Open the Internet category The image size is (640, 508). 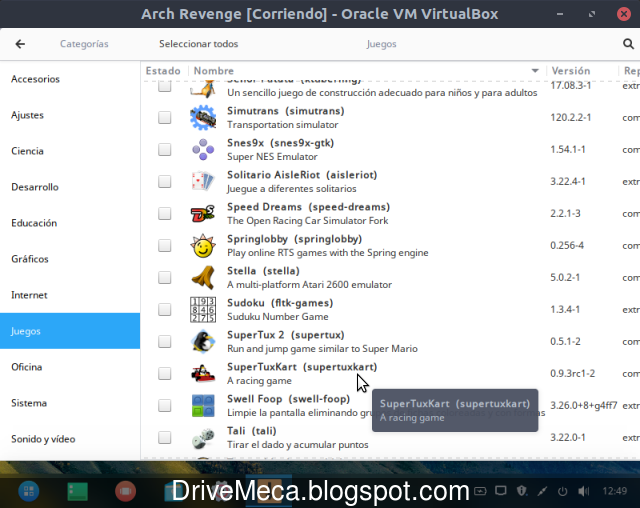(70, 295)
